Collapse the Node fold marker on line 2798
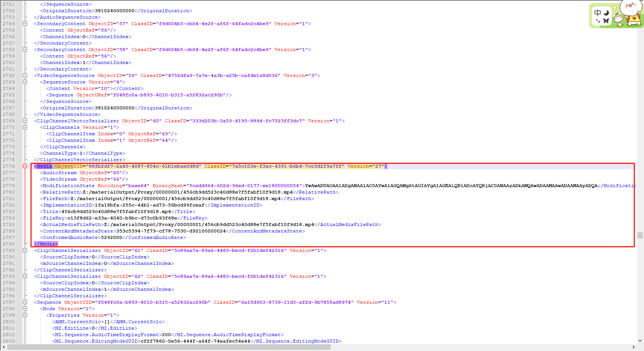The height and width of the screenshot is (351, 644). [25, 308]
